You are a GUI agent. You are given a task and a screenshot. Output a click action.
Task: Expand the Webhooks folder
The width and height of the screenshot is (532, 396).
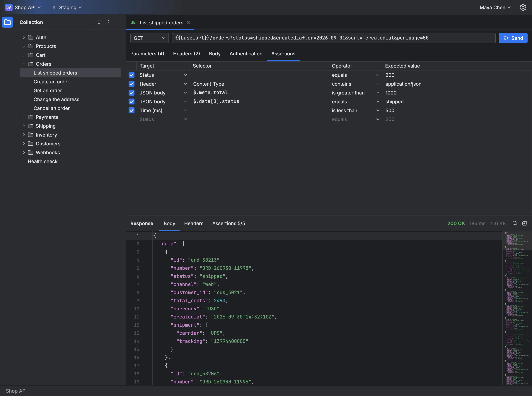(24, 153)
